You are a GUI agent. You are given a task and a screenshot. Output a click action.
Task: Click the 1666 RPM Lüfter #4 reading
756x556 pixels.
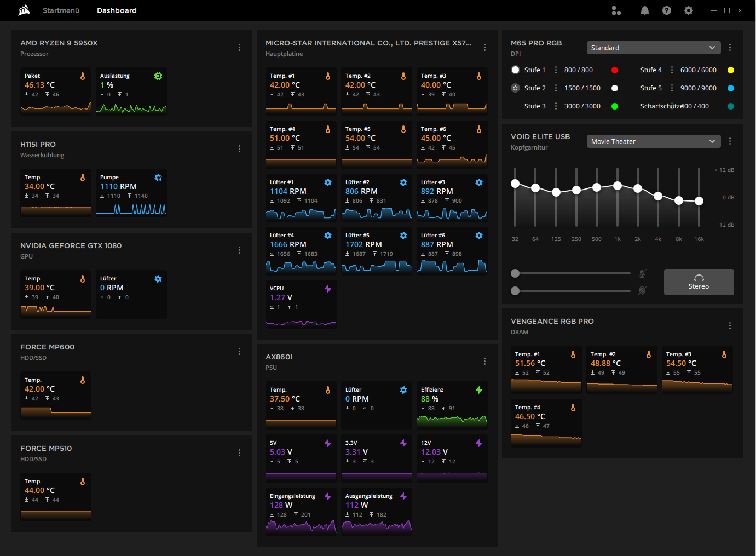pyautogui.click(x=288, y=244)
